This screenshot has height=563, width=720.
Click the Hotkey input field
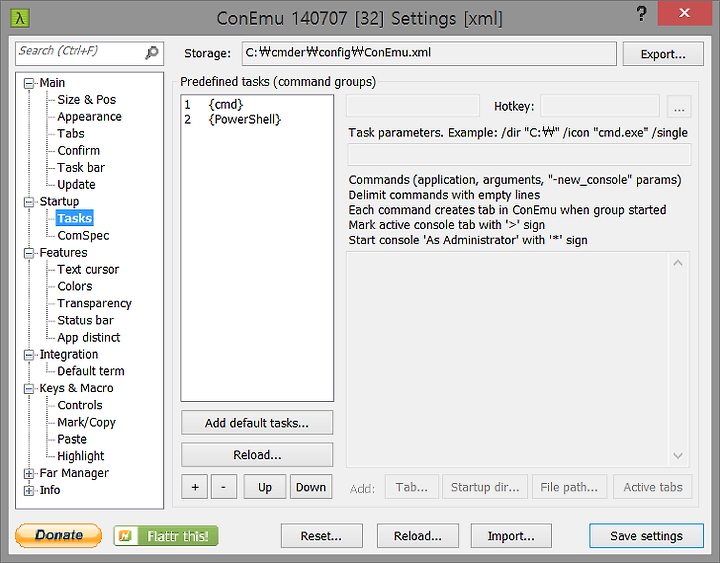600,106
